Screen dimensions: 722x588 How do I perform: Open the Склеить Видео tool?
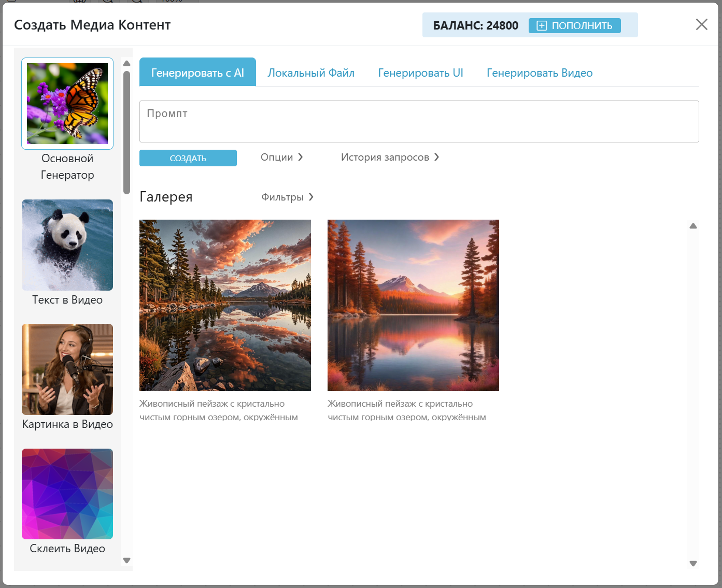click(67, 494)
